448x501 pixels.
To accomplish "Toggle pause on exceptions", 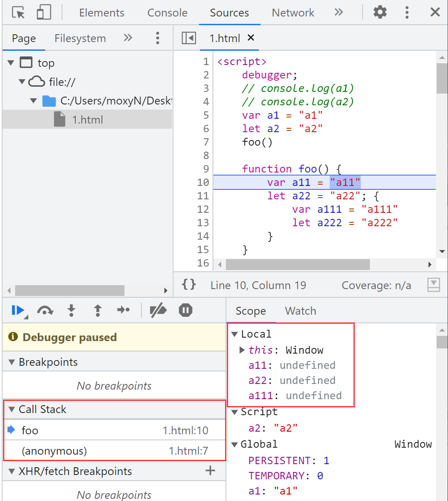I will click(x=186, y=310).
